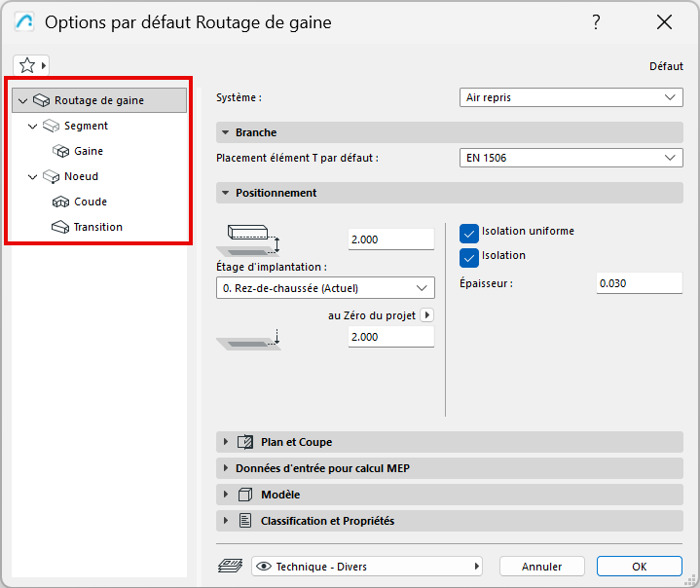Click the favorites star icon
Image resolution: width=700 pixels, height=588 pixels.
tap(27, 65)
